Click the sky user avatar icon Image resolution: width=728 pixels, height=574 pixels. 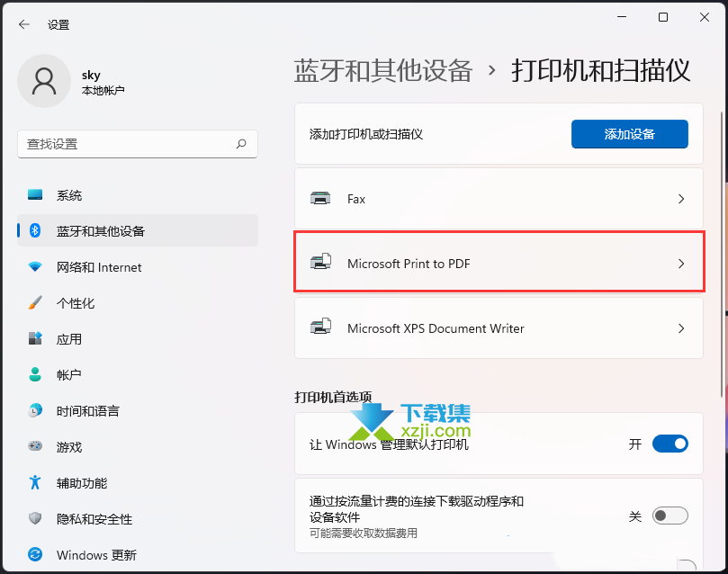click(x=44, y=81)
